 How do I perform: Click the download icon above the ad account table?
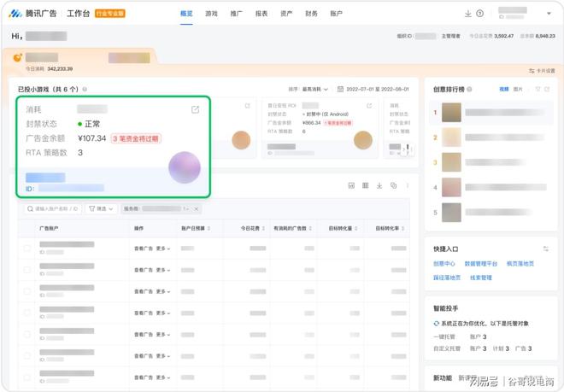tap(379, 185)
